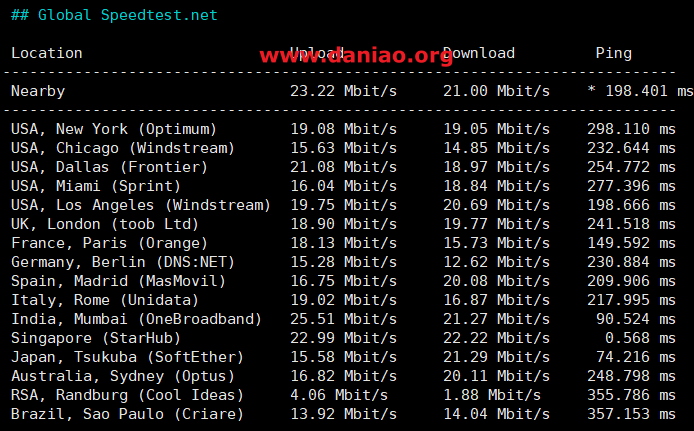Select the USA, Chicago (Windstream) entry
Viewport: 694px width, 431px height.
(x=123, y=148)
